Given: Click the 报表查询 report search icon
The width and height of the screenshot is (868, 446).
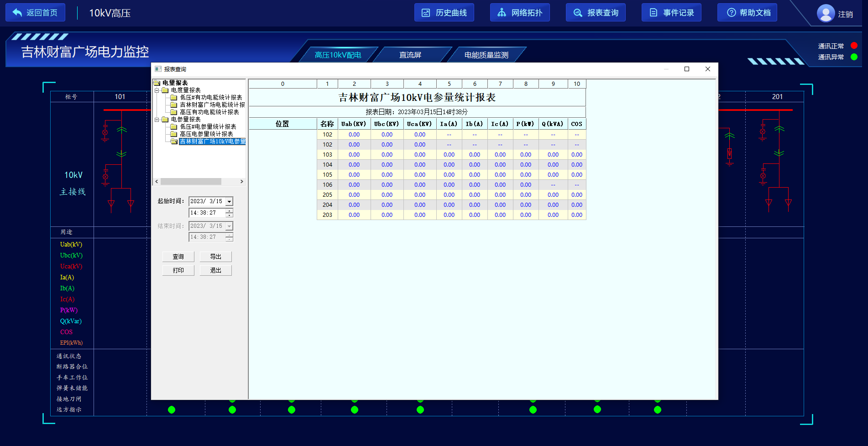Looking at the screenshot, I should pyautogui.click(x=577, y=13).
